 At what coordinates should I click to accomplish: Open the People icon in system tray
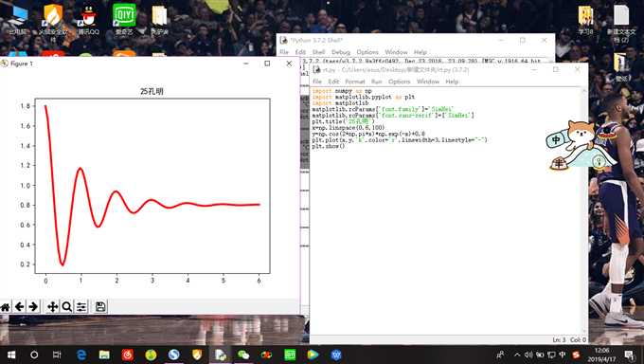(500, 355)
